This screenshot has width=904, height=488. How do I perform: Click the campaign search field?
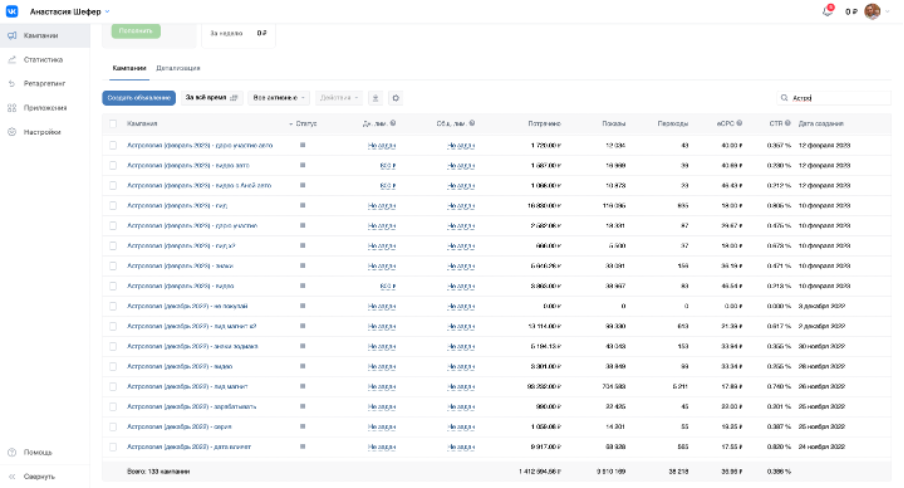pos(838,98)
